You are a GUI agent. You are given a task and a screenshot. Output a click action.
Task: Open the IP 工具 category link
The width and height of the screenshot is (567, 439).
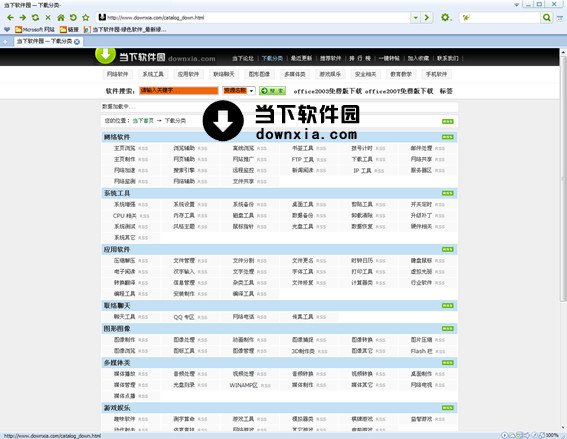tap(362, 171)
